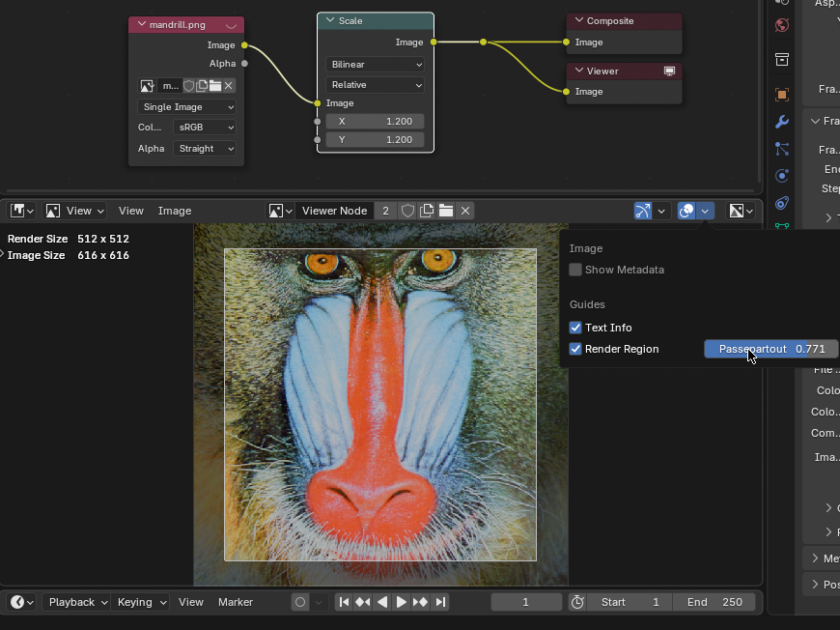Click the open folder icon in mandrill.png node
The image size is (840, 630).
pos(215,86)
